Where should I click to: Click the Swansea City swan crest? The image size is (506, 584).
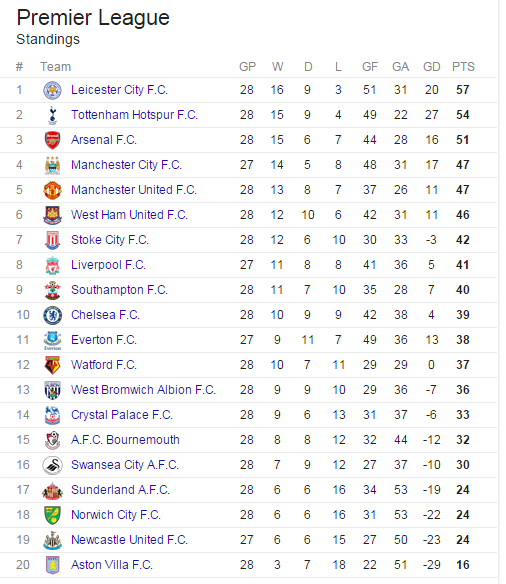coord(52,465)
